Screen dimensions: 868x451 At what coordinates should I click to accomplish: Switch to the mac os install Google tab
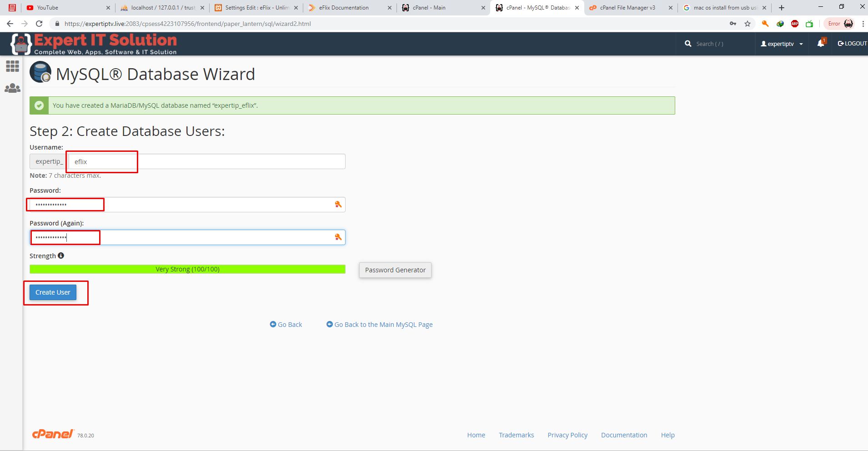tap(725, 8)
